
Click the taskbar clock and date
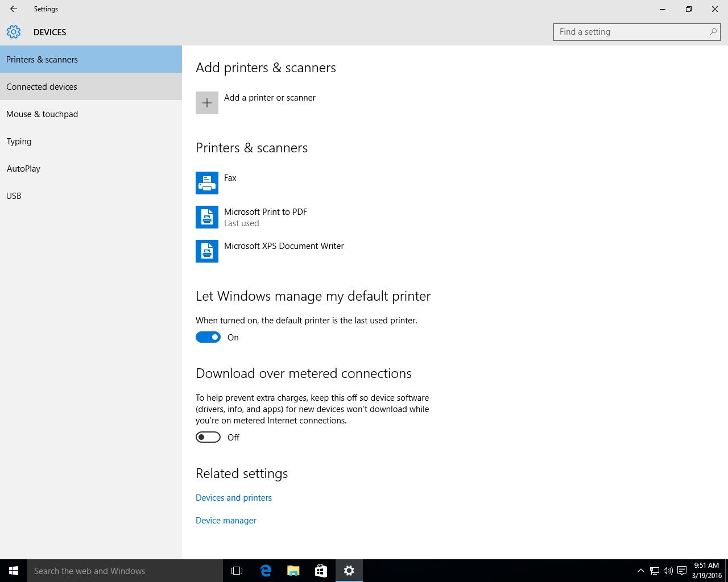[706, 571]
